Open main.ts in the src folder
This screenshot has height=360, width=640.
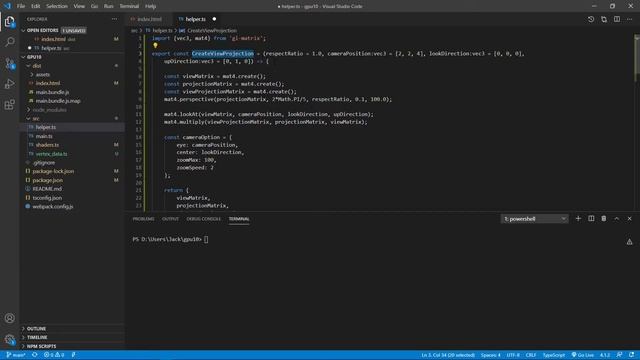(x=44, y=136)
